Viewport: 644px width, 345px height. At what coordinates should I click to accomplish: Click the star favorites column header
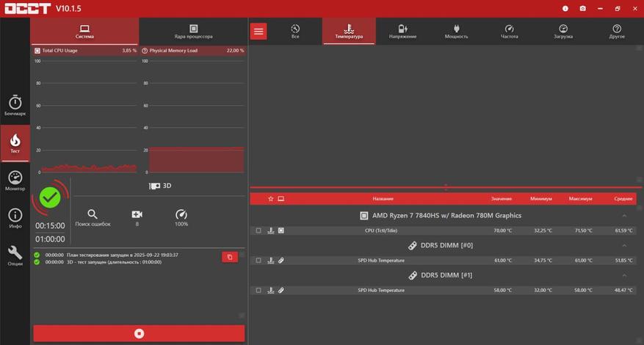pos(271,199)
